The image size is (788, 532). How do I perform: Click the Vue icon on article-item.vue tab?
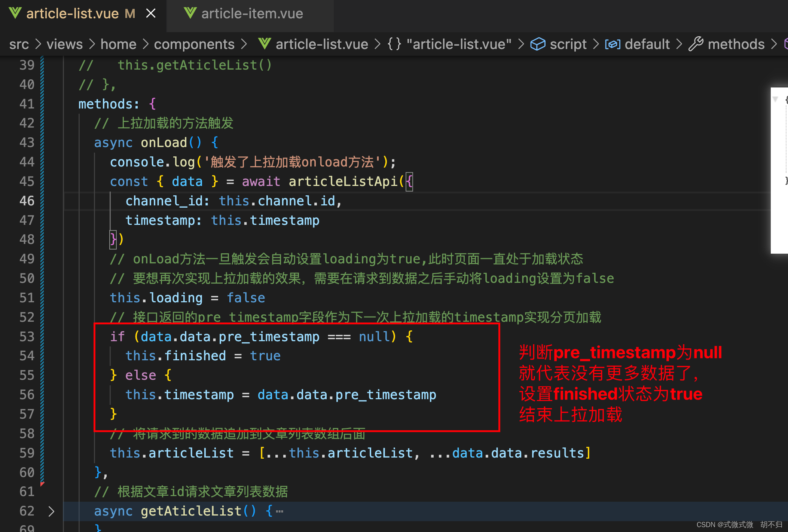190,13
